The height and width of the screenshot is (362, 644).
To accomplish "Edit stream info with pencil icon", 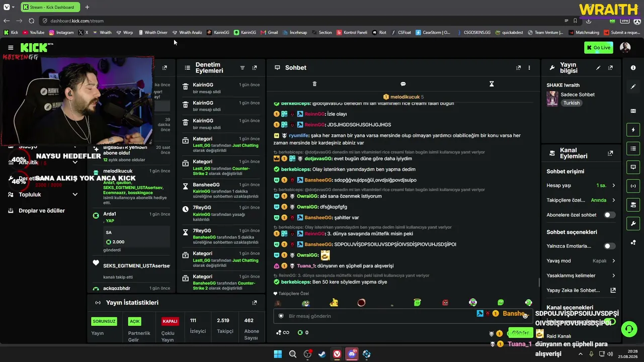I will pyautogui.click(x=598, y=68).
